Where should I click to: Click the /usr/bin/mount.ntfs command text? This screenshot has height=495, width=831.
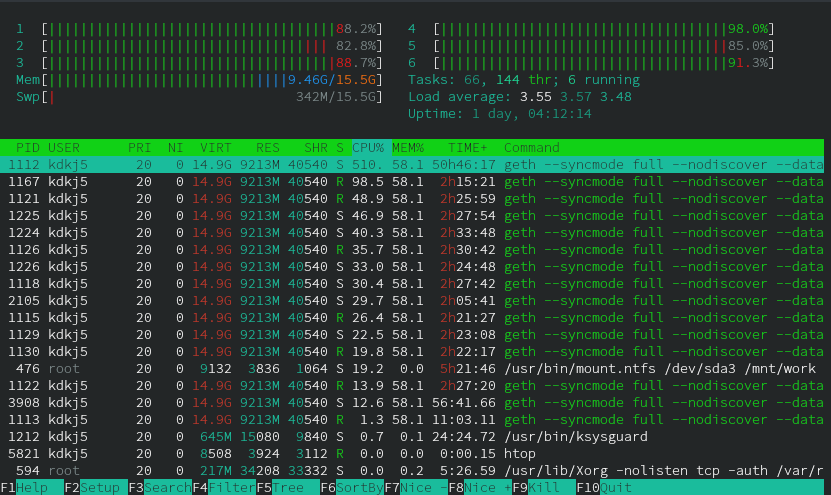tap(660, 369)
